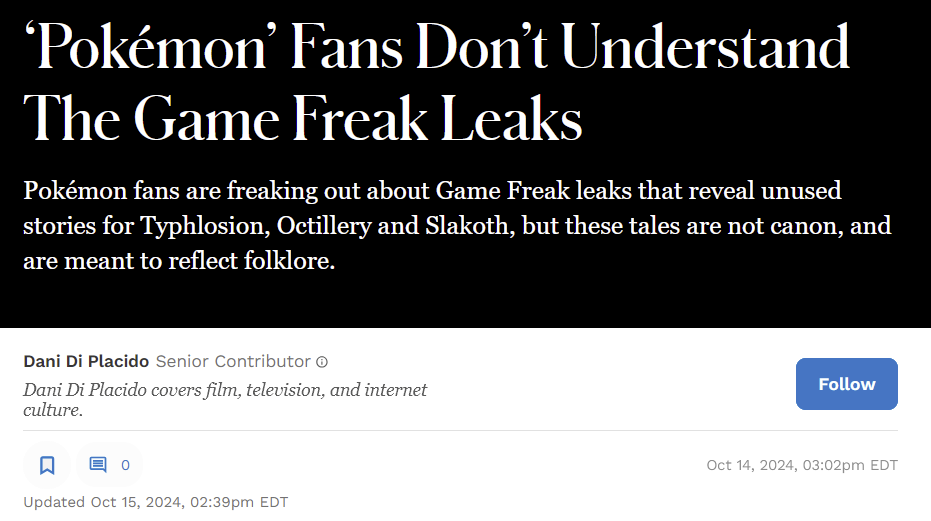Save article with the bookmark icon

coord(47,465)
